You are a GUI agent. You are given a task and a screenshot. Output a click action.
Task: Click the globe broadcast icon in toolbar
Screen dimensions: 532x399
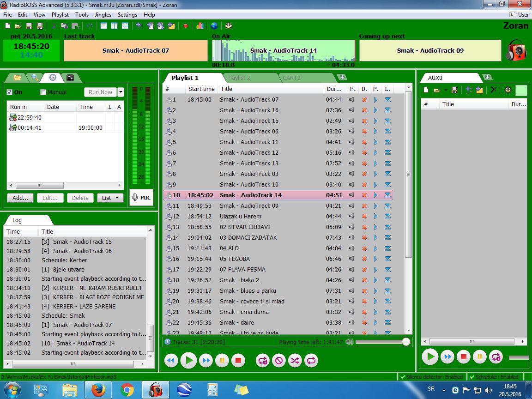[x=214, y=26]
